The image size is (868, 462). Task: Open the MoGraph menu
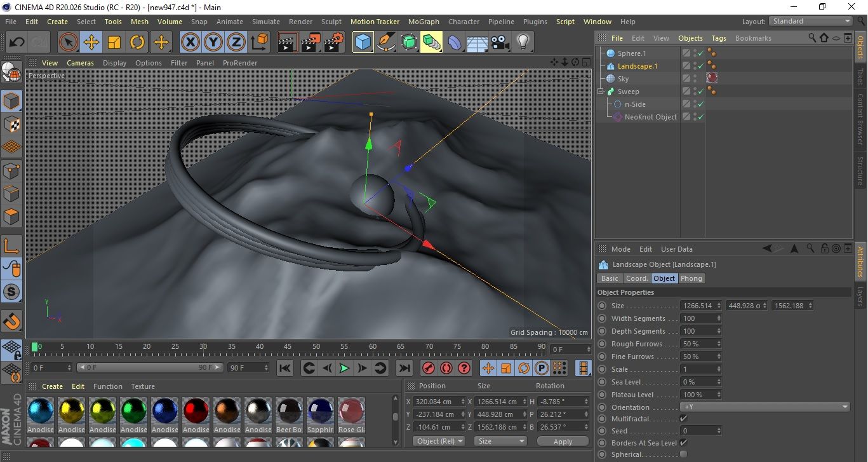point(424,22)
